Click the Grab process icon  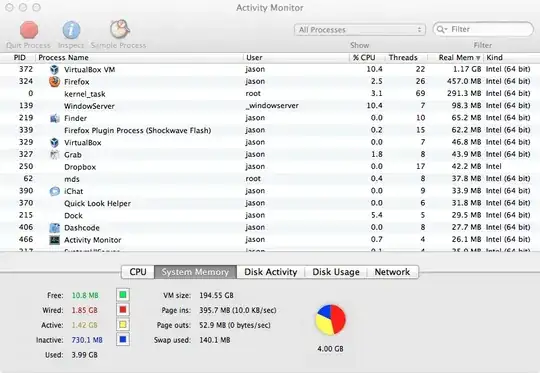(x=54, y=155)
